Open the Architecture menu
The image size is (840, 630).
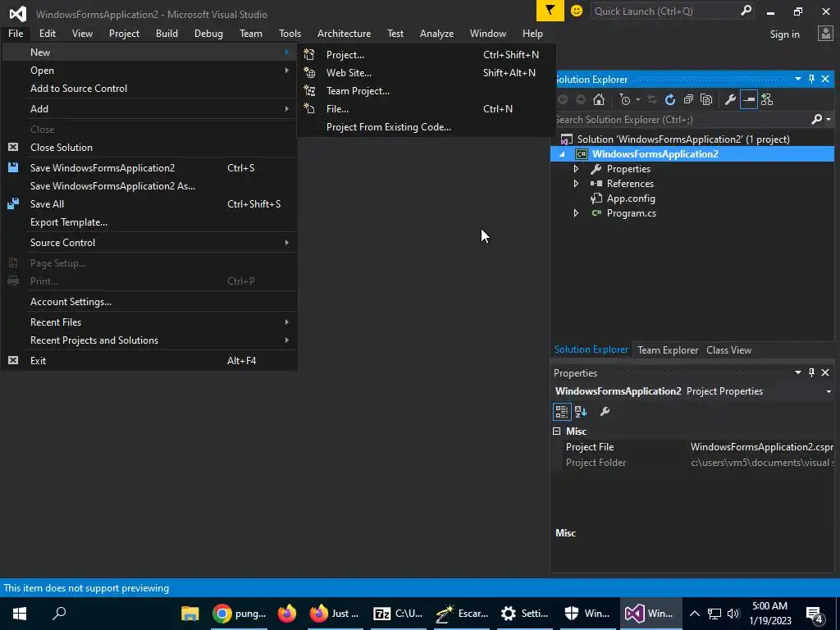(344, 33)
